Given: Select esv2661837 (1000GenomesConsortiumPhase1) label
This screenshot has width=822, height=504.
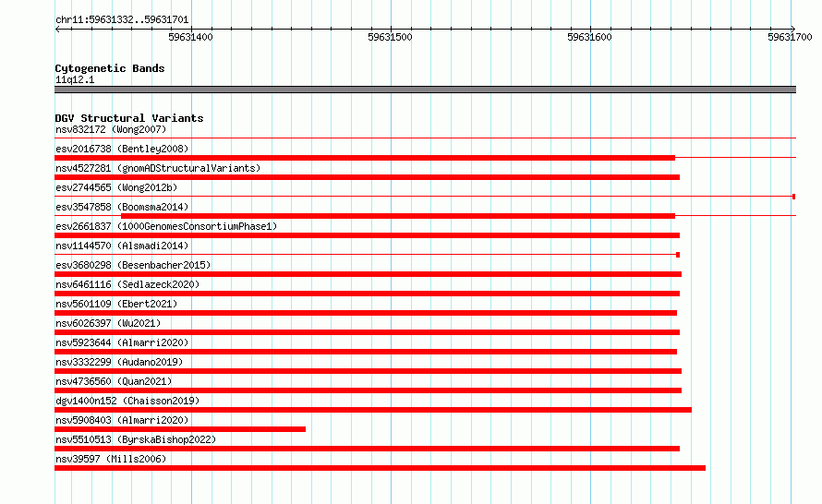Looking at the screenshot, I should coord(166,226).
